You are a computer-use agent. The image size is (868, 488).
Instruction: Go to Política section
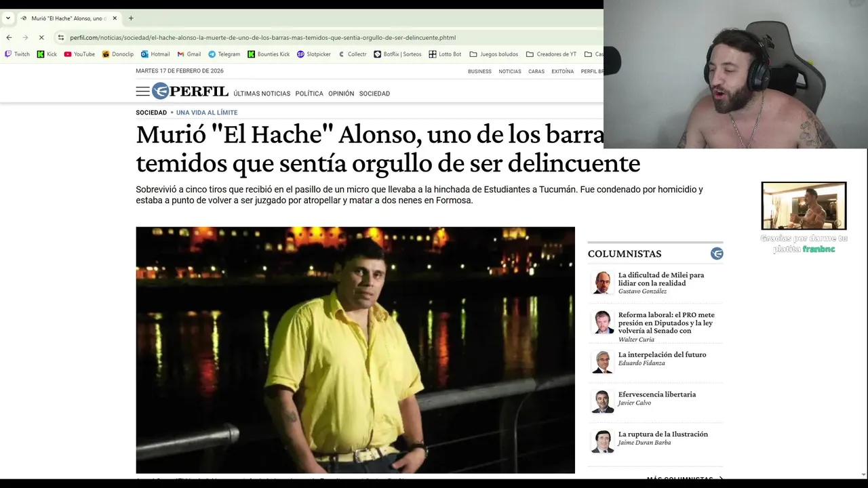pos(309,94)
